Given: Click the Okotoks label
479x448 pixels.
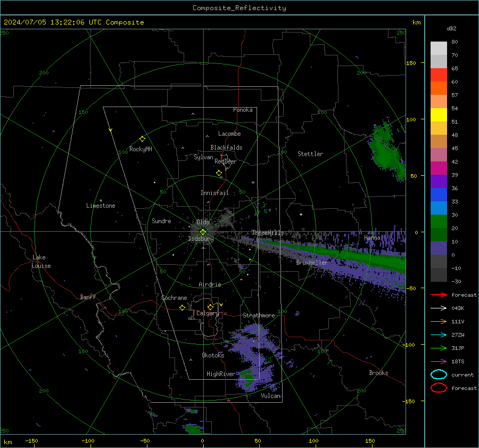Looking at the screenshot, I should point(213,355).
